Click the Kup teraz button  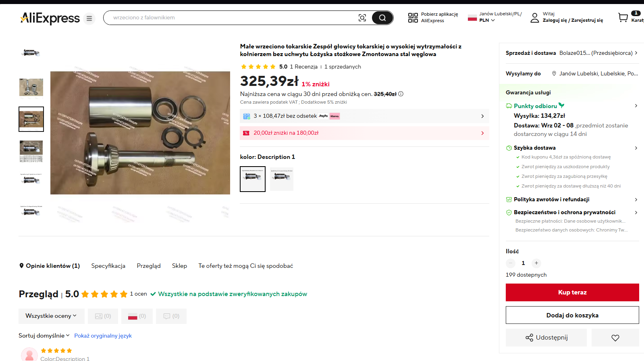(x=572, y=292)
